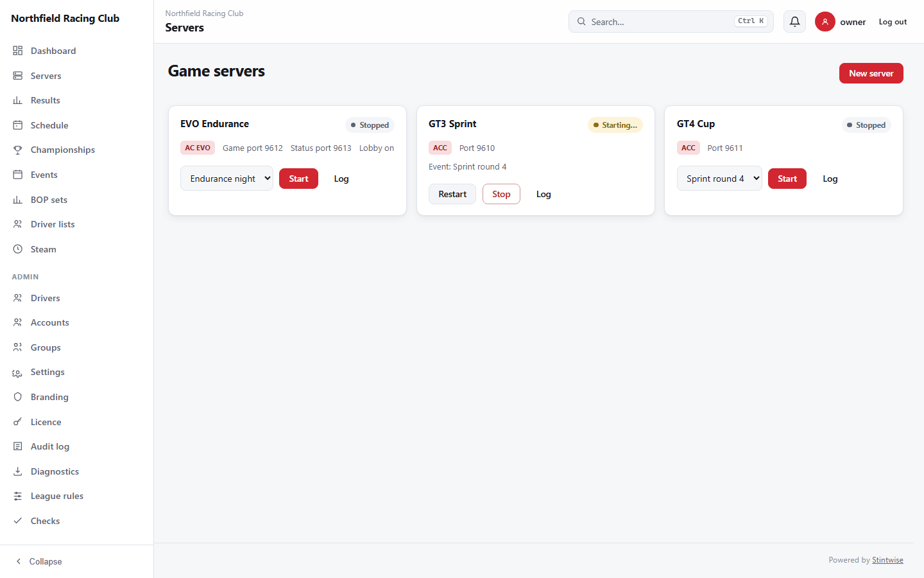This screenshot has height=578, width=924.
Task: Stop the GT3 Sprint server
Action: click(501, 194)
